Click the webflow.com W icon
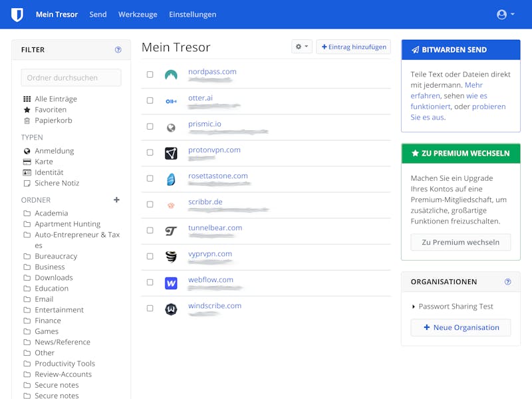 point(171,283)
